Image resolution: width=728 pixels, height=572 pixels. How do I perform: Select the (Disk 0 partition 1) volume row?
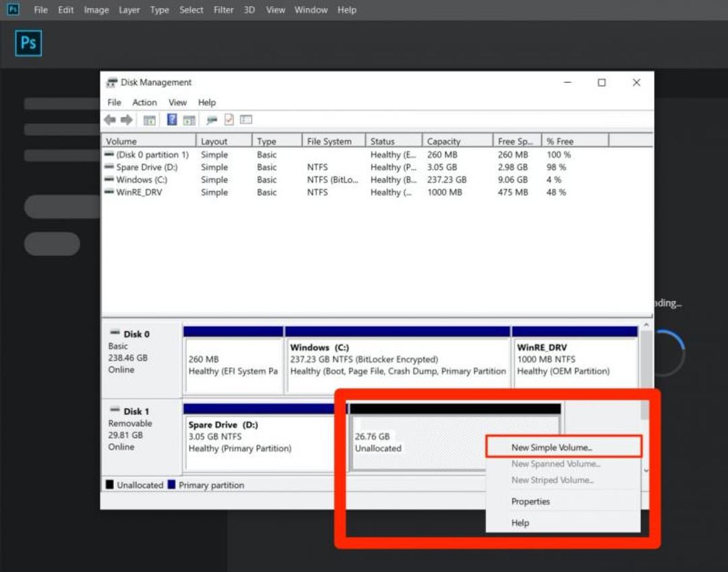point(377,154)
